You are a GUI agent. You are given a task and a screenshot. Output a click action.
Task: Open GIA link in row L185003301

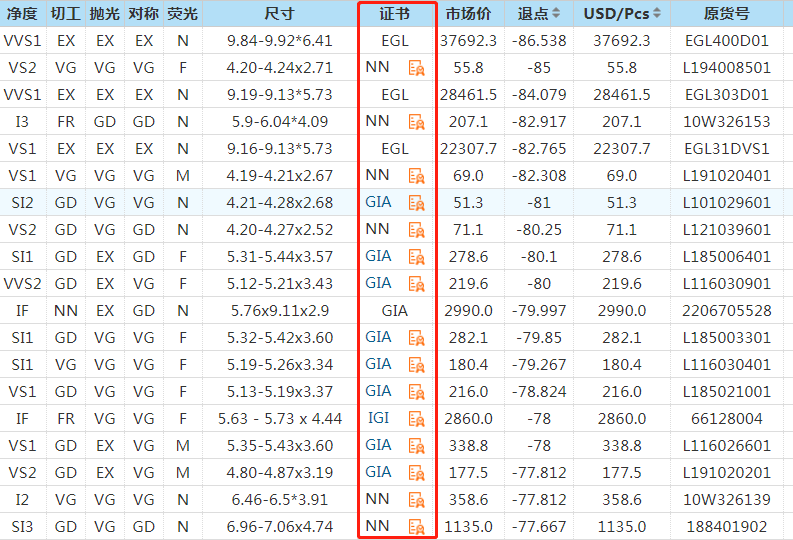point(378,337)
